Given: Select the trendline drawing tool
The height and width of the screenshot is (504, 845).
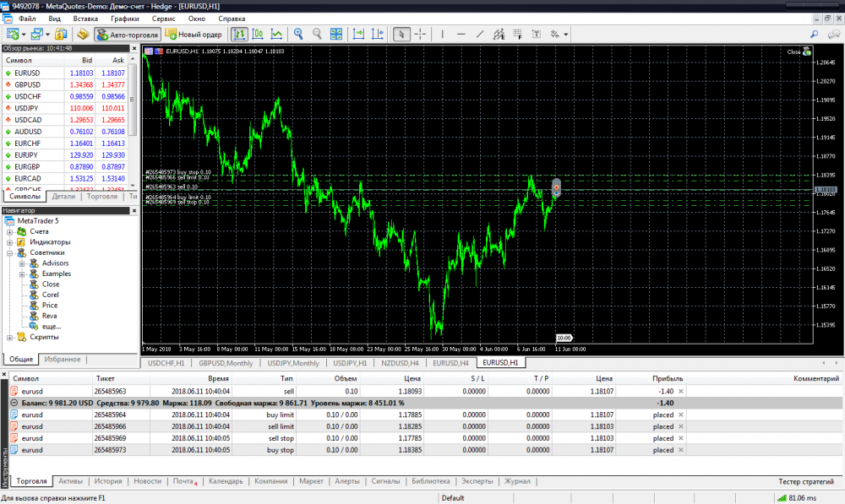Looking at the screenshot, I should click(x=480, y=35).
